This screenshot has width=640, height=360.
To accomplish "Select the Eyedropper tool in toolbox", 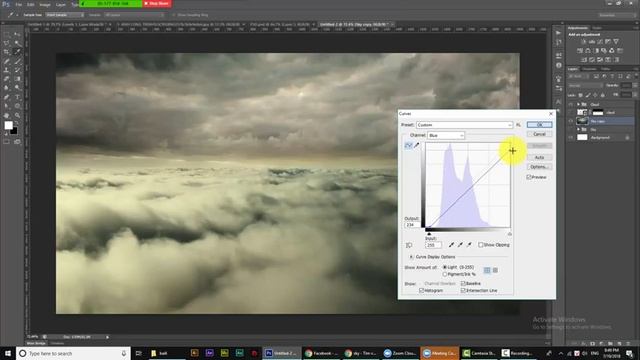I will tap(17, 52).
